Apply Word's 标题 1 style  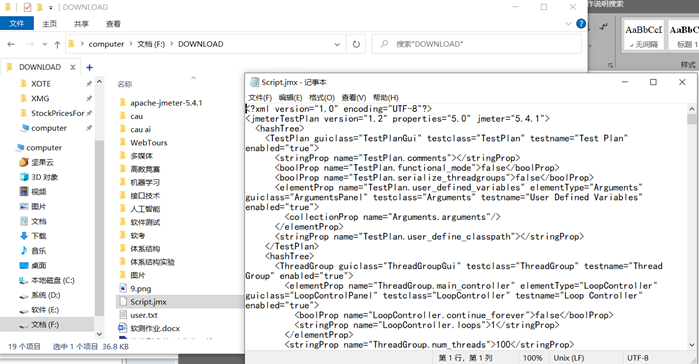click(x=683, y=35)
